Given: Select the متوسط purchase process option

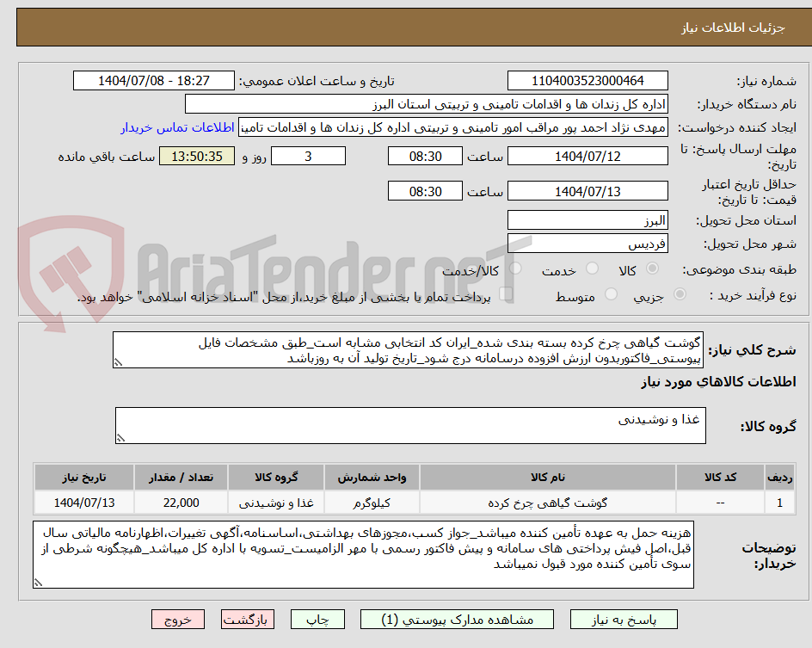Looking at the screenshot, I should coord(612,291).
